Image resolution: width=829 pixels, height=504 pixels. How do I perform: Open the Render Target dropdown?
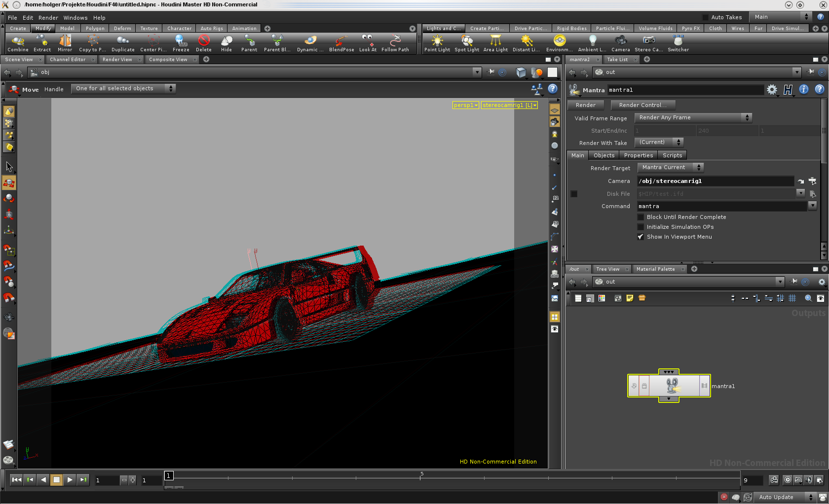(x=670, y=168)
